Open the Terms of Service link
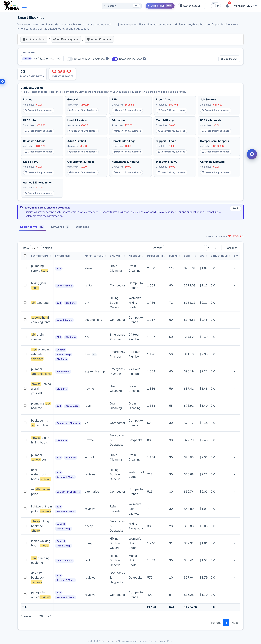This screenshot has width=261, height=644. point(148,641)
